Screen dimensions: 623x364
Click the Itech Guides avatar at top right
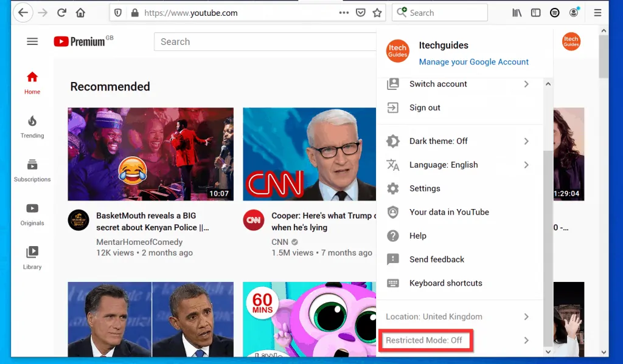pyautogui.click(x=571, y=41)
